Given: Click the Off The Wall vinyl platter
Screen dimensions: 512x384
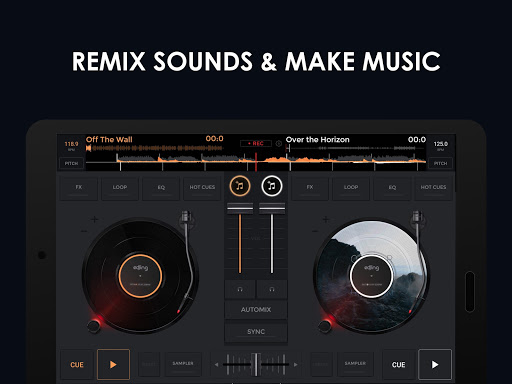Looking at the screenshot, I should (x=140, y=275).
